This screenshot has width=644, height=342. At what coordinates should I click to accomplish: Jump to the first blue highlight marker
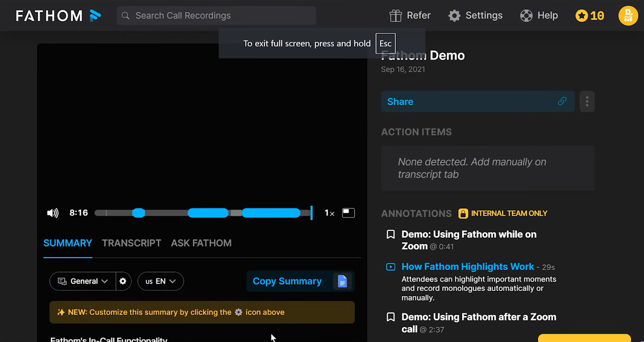[x=138, y=213]
